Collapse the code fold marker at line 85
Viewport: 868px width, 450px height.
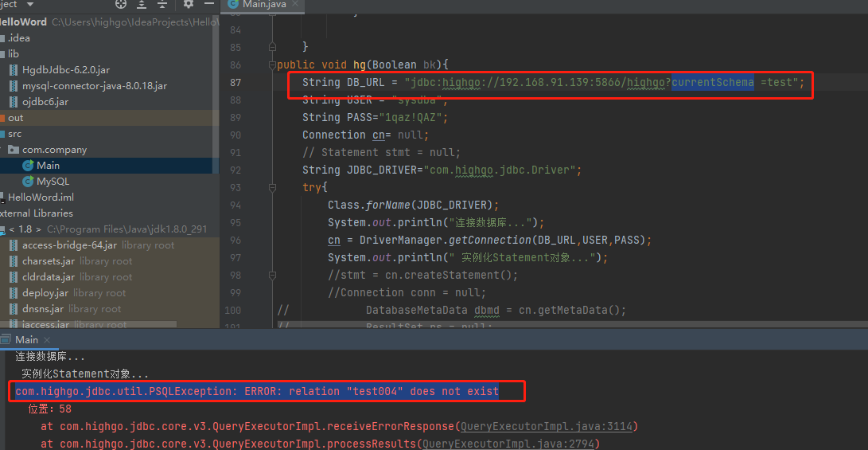(x=272, y=46)
